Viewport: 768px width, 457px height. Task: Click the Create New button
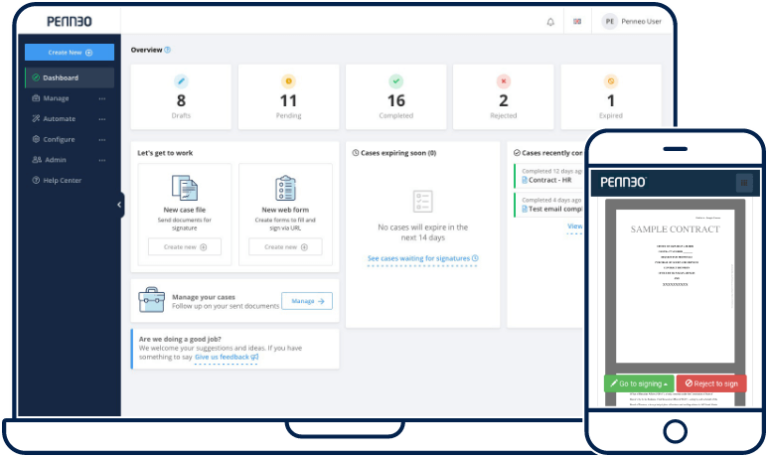point(69,52)
